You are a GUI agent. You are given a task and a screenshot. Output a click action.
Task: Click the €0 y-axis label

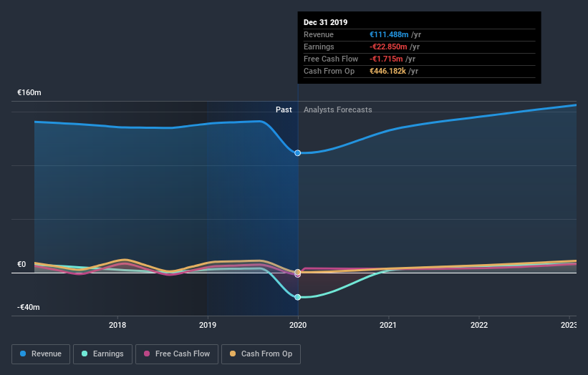(x=21, y=265)
